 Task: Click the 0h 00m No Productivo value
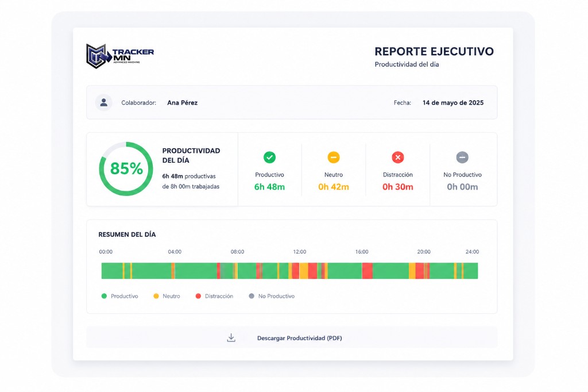click(x=462, y=187)
